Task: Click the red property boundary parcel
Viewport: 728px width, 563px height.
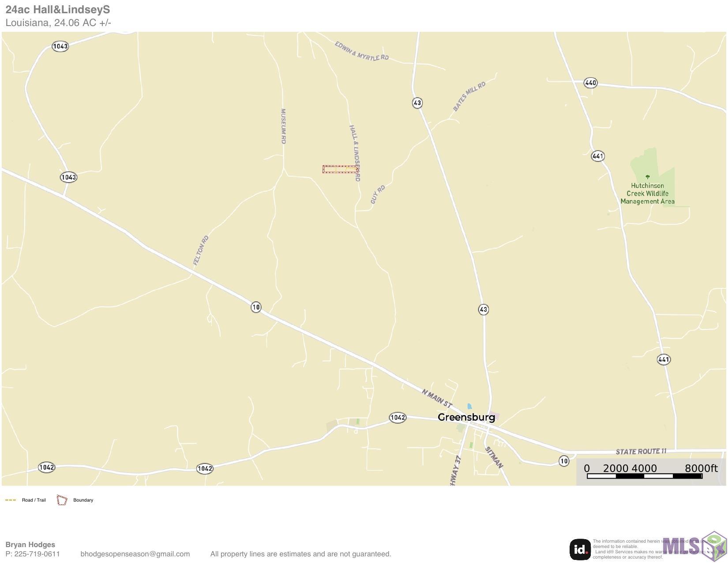Action: click(340, 170)
